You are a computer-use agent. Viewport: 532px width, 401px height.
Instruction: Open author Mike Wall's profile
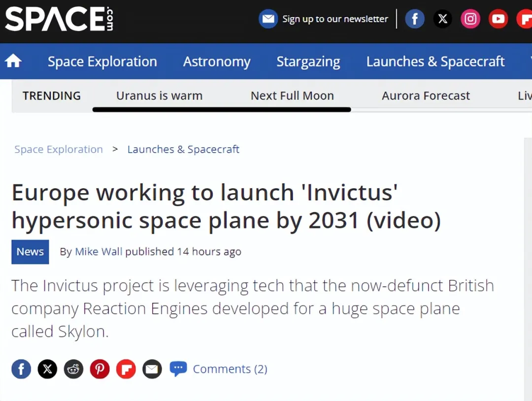[x=99, y=251]
